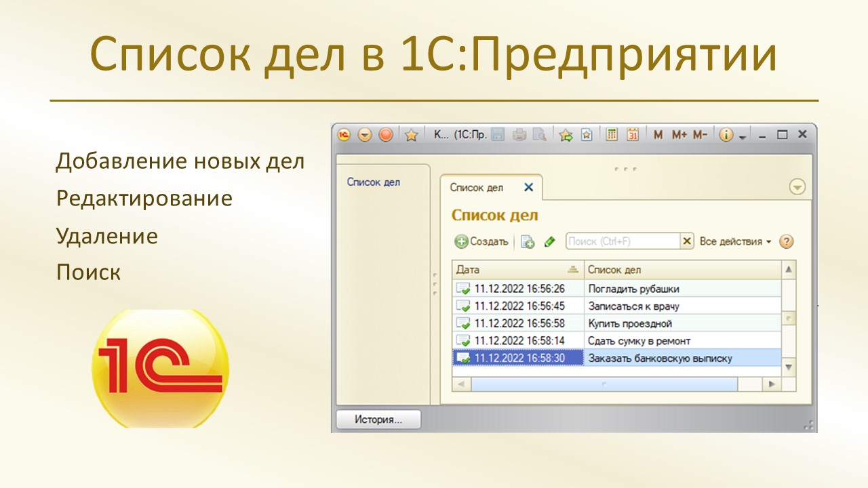Open the Calculator icon
Screen dimensions: 868x488
click(x=612, y=135)
